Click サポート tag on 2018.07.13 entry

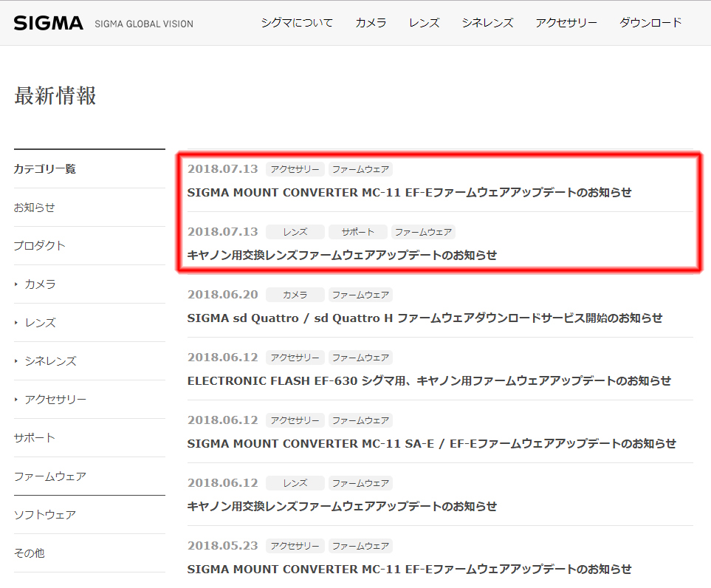[358, 232]
